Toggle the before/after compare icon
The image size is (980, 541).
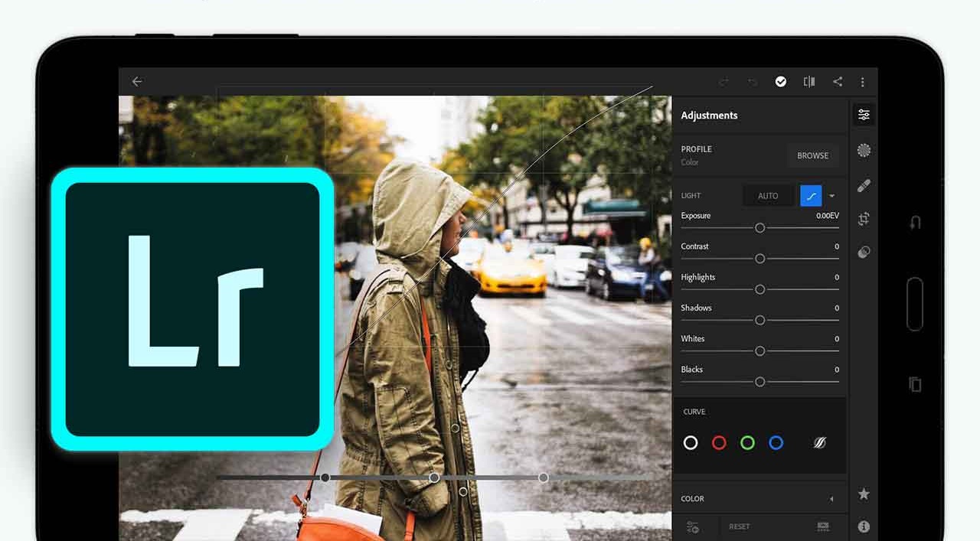809,81
